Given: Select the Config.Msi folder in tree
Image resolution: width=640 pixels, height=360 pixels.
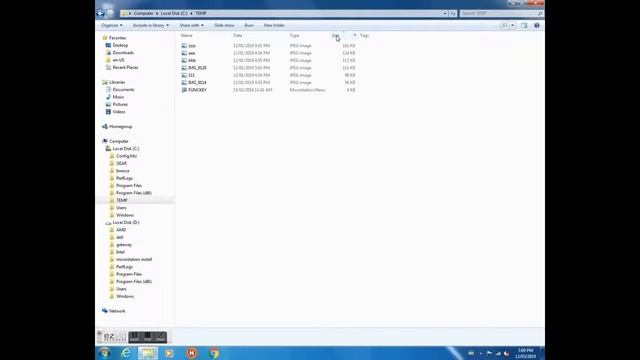Looking at the screenshot, I should coord(127,156).
